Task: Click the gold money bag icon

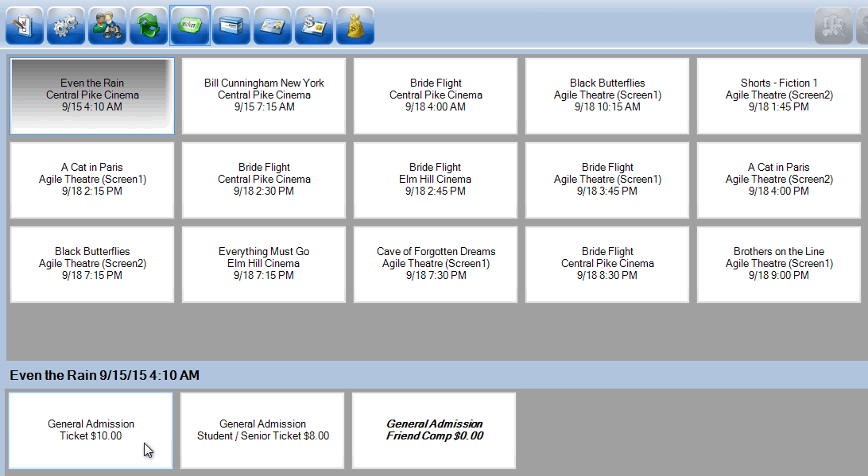Action: point(355,25)
